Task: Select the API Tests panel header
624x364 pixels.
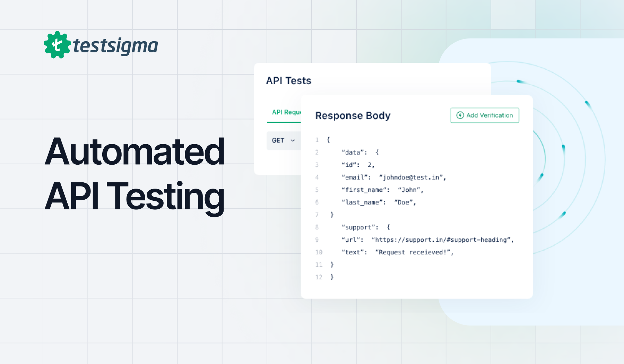Action: 289,80
